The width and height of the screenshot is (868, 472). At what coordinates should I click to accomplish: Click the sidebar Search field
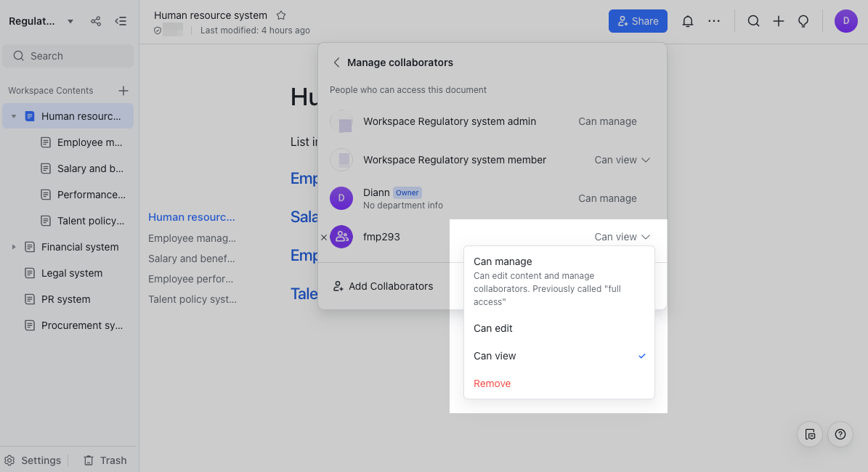pos(68,56)
